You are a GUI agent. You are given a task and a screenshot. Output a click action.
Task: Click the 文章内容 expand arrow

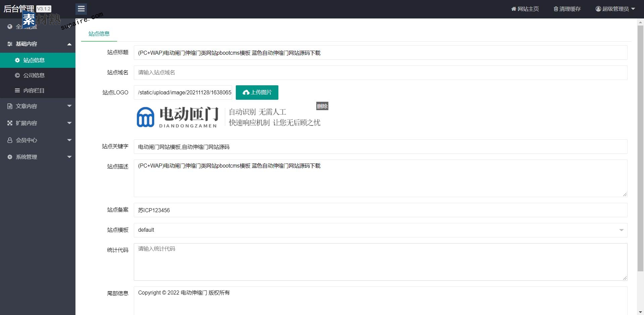point(69,106)
